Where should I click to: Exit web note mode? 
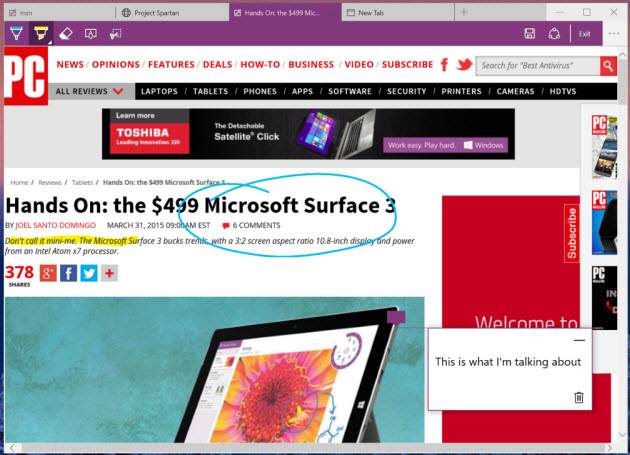(585, 34)
